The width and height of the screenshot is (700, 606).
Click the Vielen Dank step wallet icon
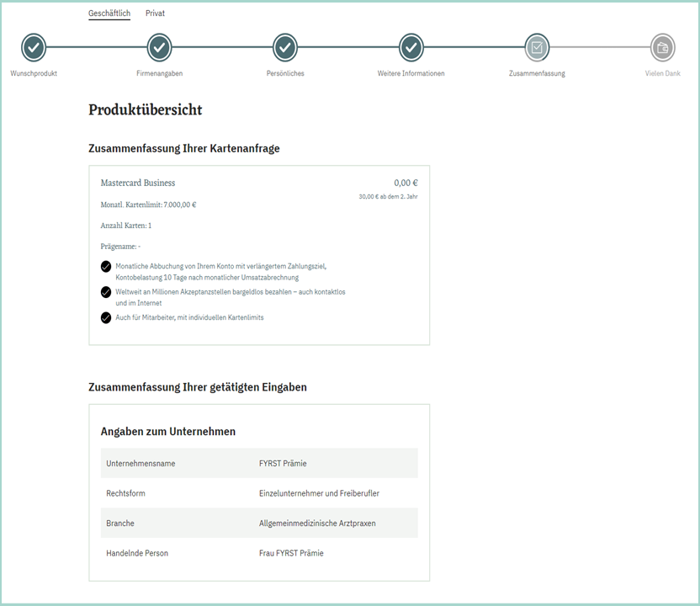coord(662,48)
